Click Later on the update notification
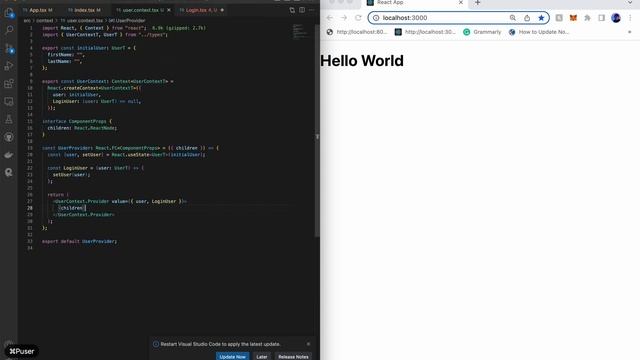 click(262, 357)
